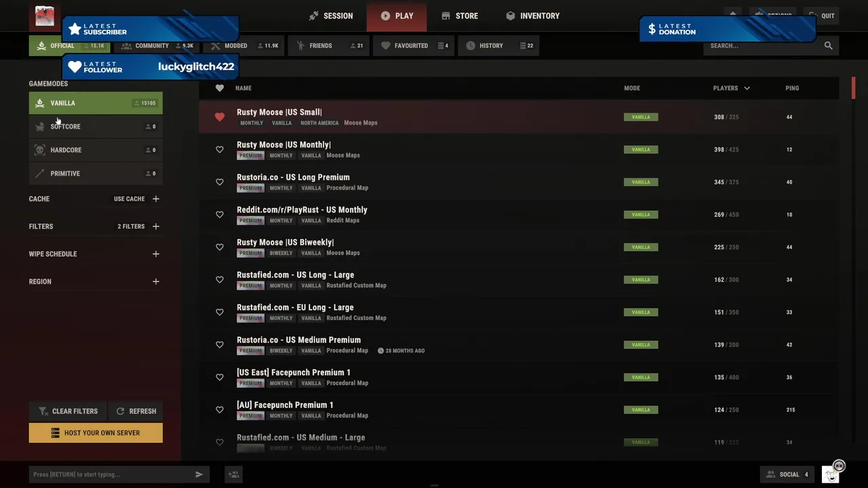Select the Vanilla campfire gamemode

[x=96, y=103]
